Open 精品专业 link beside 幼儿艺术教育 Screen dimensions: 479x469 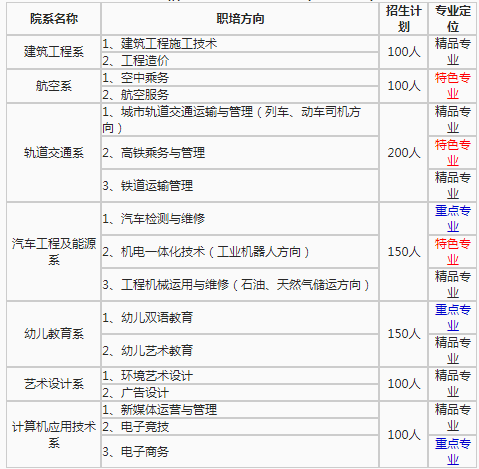(452, 350)
